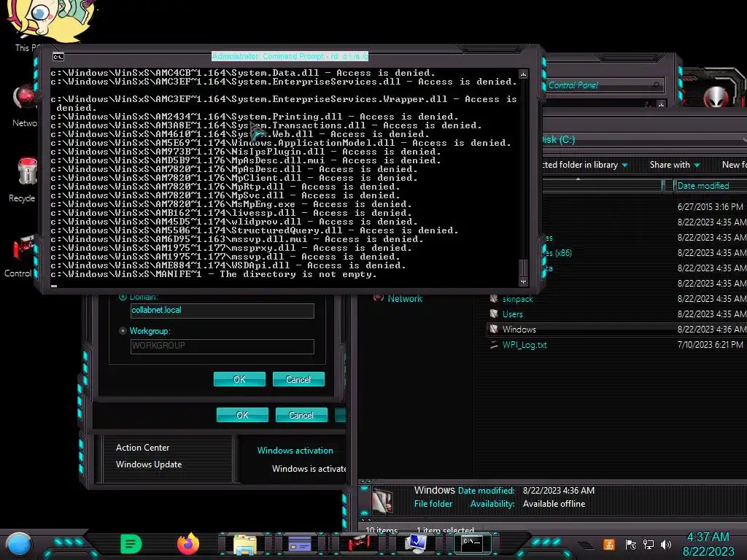The width and height of the screenshot is (747, 560).
Task: Click the Users folder icon in Explorer
Action: 494,314
